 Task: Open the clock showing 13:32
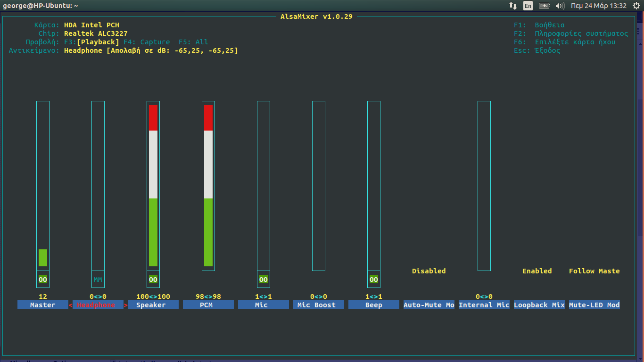pos(598,6)
